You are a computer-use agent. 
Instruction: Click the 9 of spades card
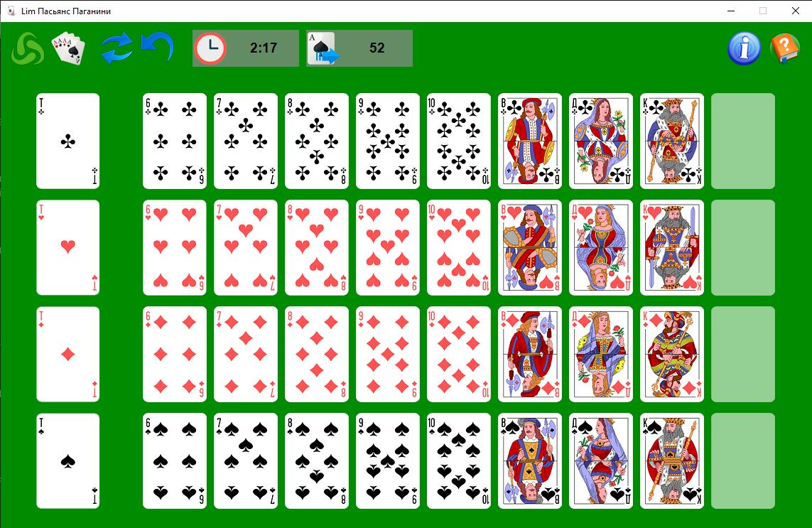388,461
